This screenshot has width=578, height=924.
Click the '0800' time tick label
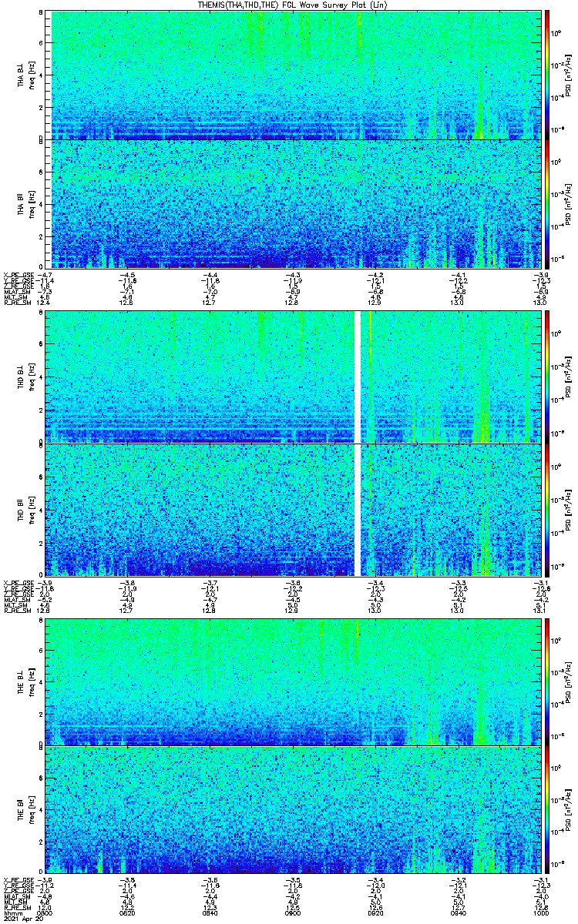tap(45, 912)
